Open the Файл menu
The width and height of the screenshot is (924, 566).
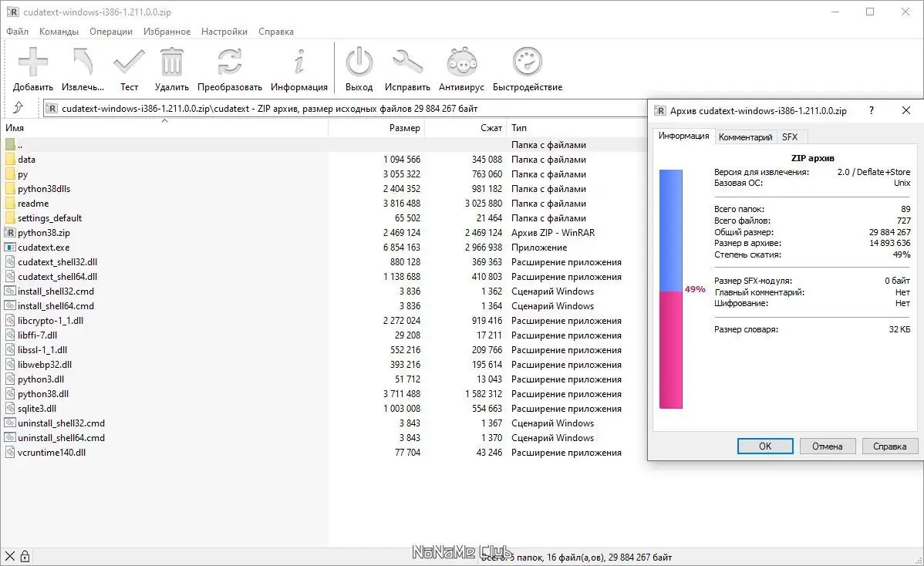(17, 31)
